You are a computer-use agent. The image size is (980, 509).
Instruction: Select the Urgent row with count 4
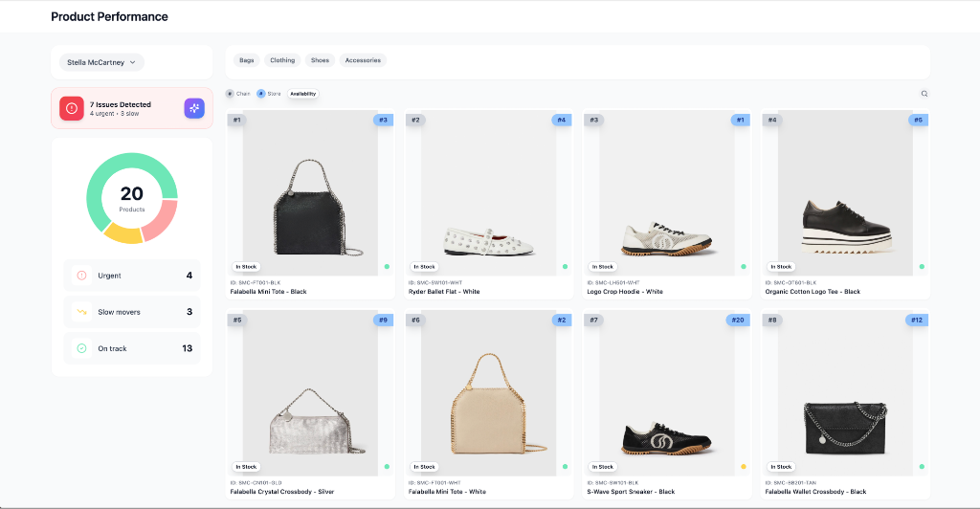pos(132,276)
